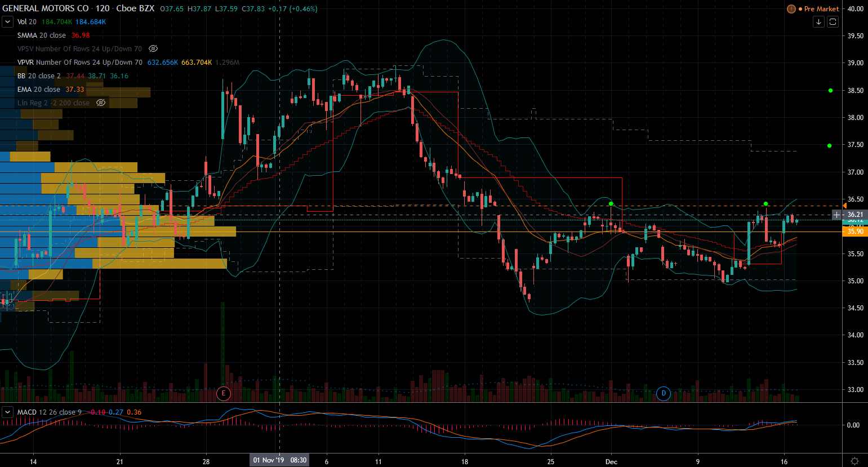This screenshot has width=868, height=467.
Task: Collapse the MACD pane legend chevron
Action: tap(8, 412)
